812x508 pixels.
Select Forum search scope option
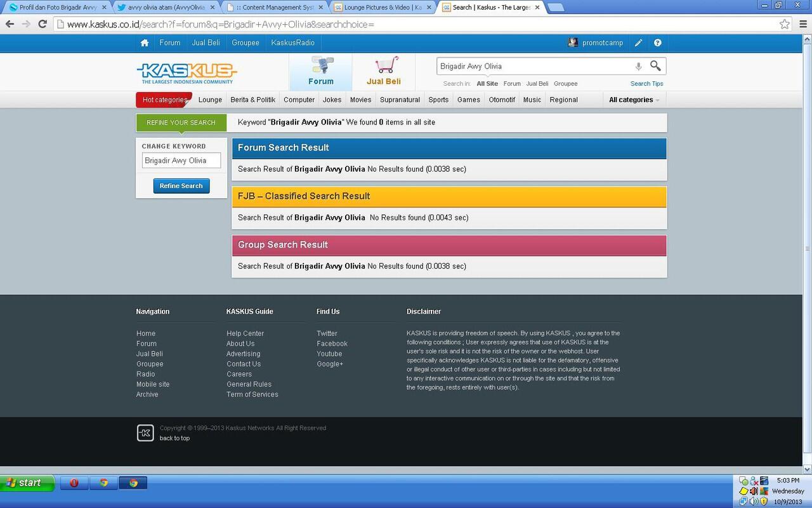pos(512,84)
